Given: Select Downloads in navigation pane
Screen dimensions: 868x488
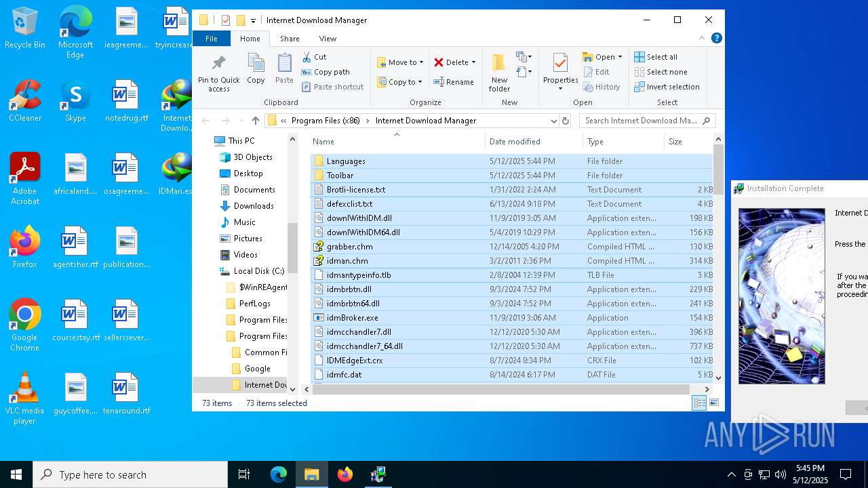Looking at the screenshot, I should (254, 206).
